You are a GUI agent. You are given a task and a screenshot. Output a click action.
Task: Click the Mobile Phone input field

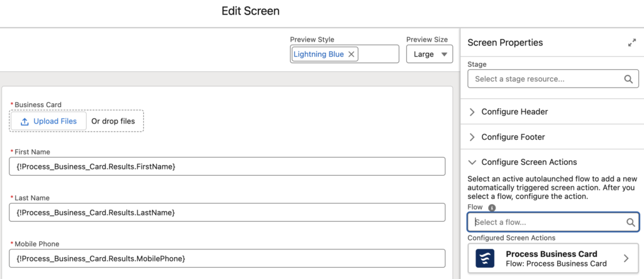pos(227,258)
